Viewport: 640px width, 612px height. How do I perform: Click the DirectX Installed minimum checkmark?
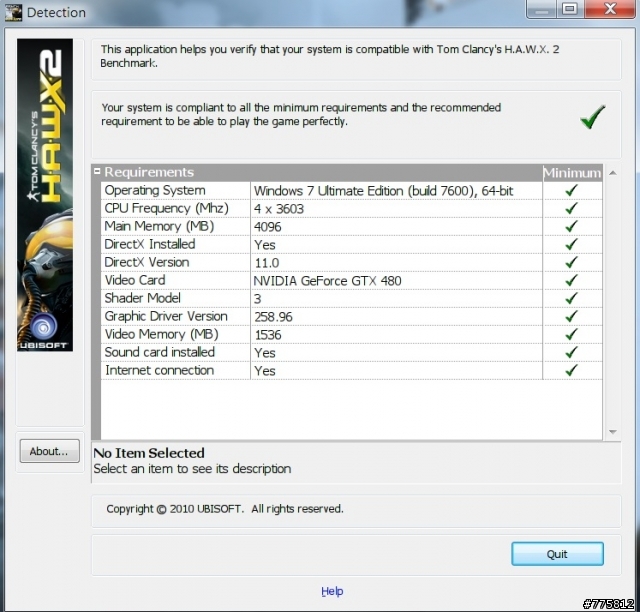pyautogui.click(x=571, y=244)
